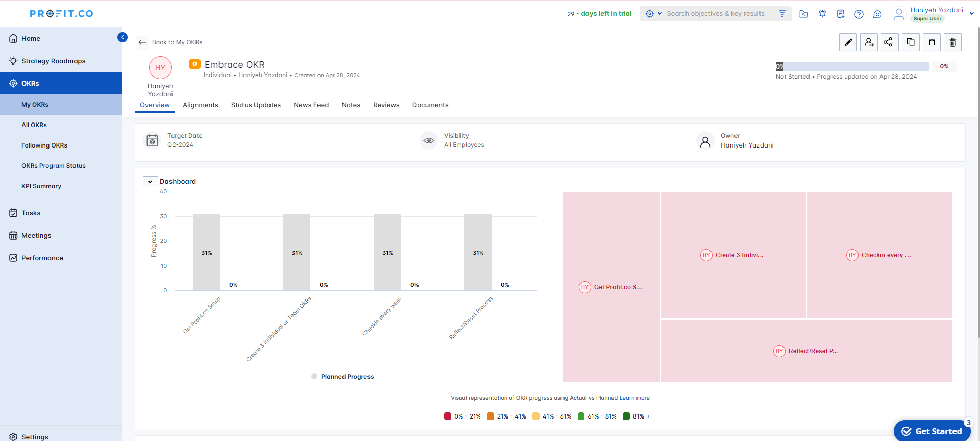Screen dimensions: 980x441
Task: Collapse the Dashboard section
Action: (150, 182)
